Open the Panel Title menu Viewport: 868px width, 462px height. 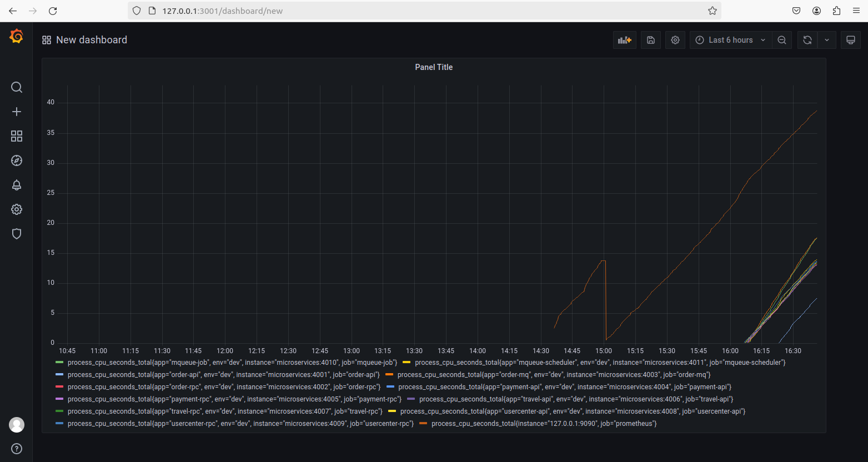pos(434,67)
